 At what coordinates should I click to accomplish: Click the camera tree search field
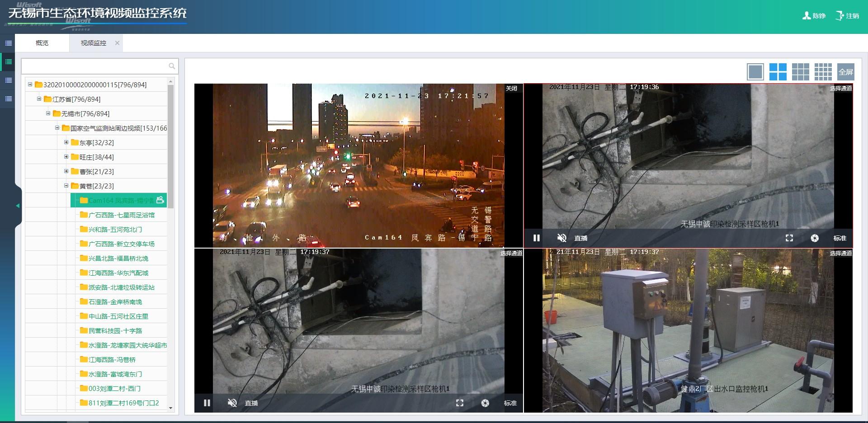(95, 66)
